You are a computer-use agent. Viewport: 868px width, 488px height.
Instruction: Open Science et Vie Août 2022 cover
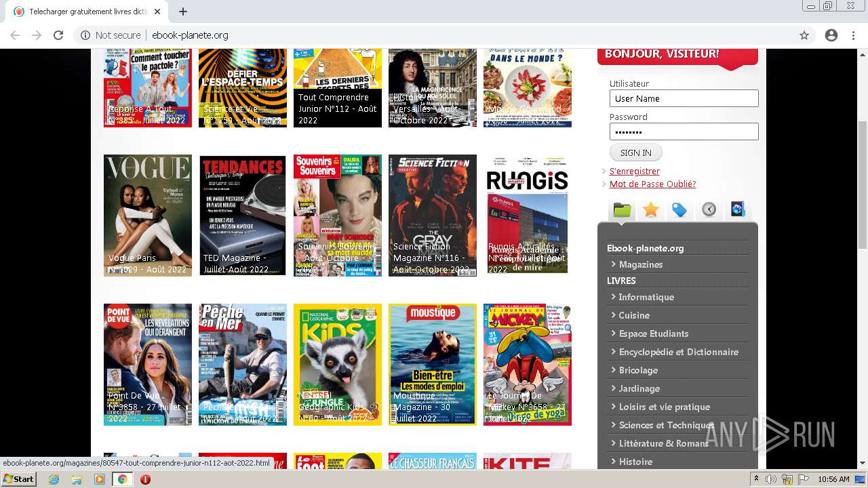click(x=243, y=88)
